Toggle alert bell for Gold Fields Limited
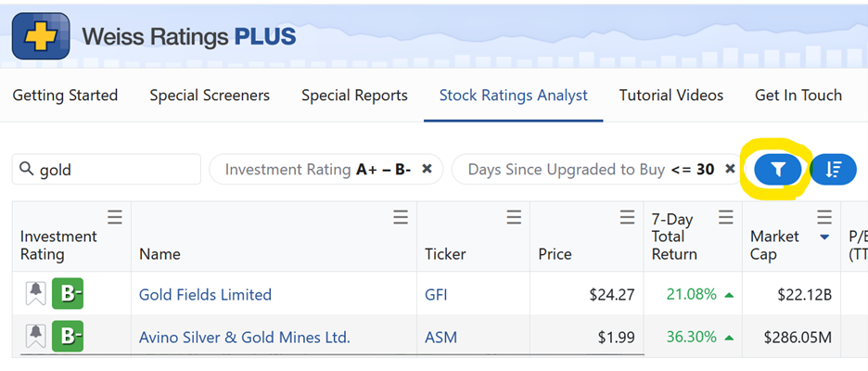 click(36, 293)
